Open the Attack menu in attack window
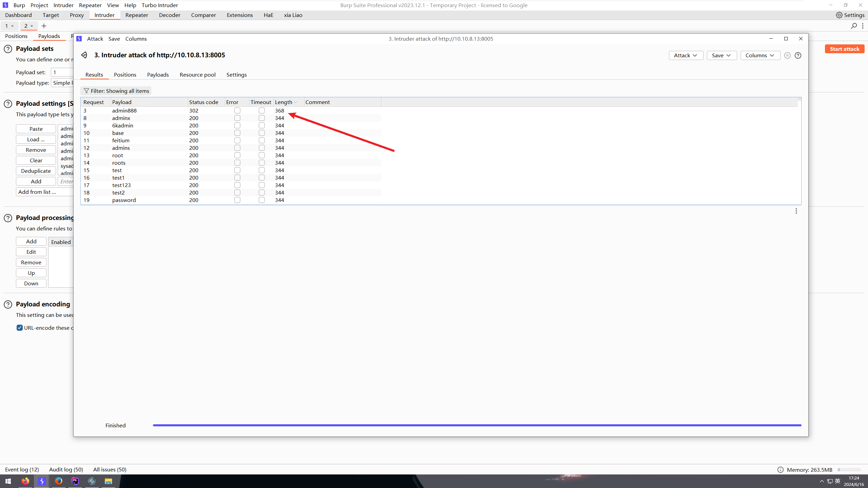The width and height of the screenshot is (868, 488). tap(95, 39)
